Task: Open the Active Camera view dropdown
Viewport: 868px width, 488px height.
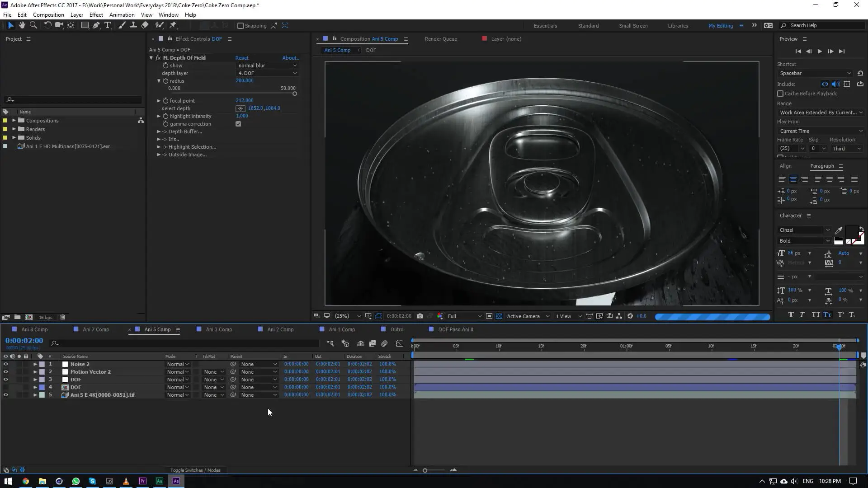Action: [x=528, y=316]
